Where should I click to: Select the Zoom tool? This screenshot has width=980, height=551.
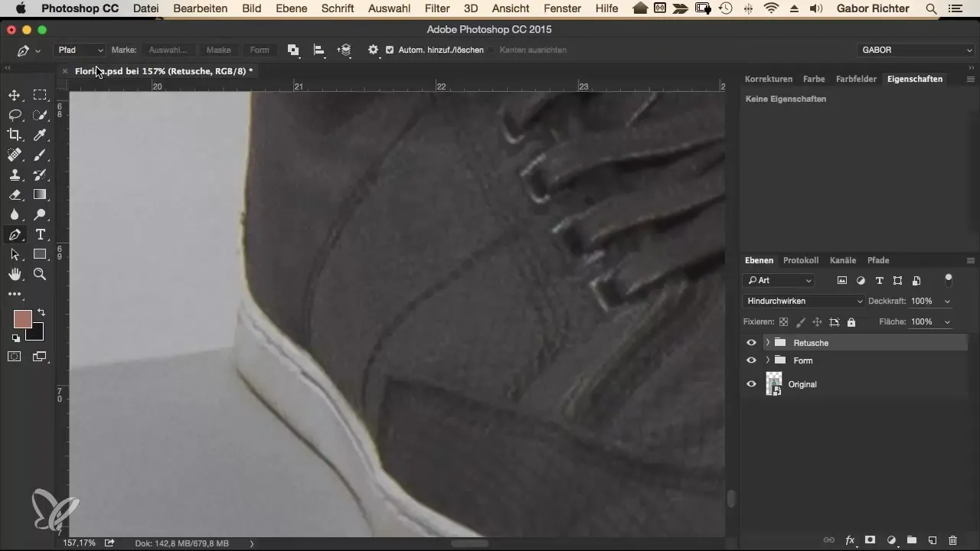(x=41, y=274)
